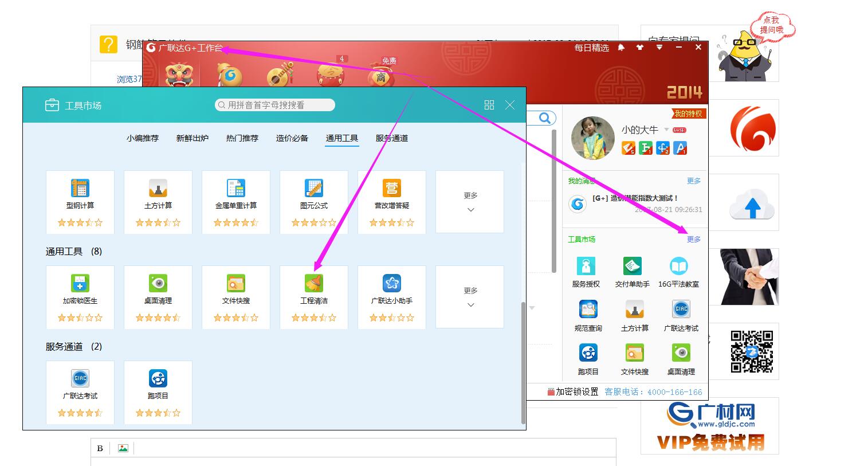Open the 型钢计算 tool
Screen dimensions: 868x466
pyautogui.click(x=80, y=202)
